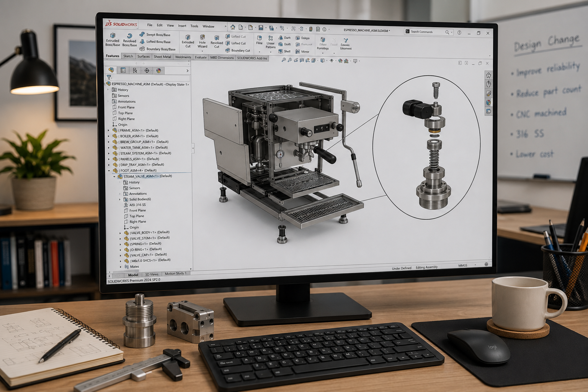
Task: Collapse the feature tree panel side handle
Action: pyautogui.click(x=193, y=148)
